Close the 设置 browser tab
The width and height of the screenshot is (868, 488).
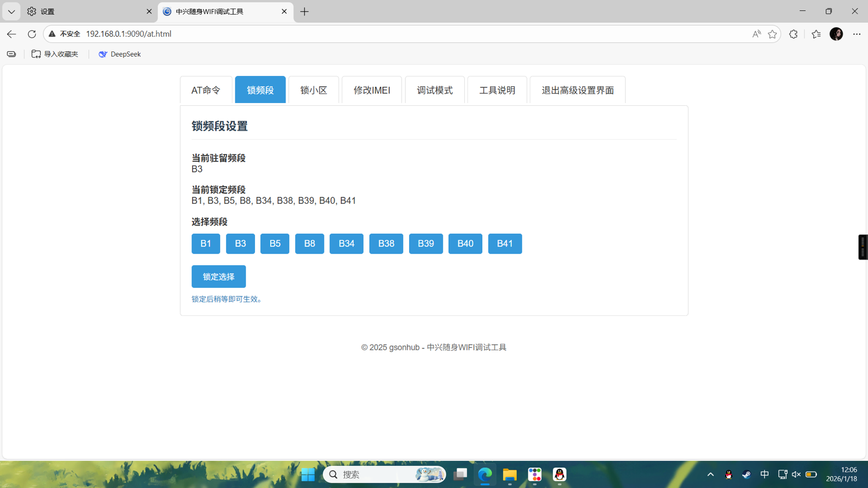pos(149,11)
